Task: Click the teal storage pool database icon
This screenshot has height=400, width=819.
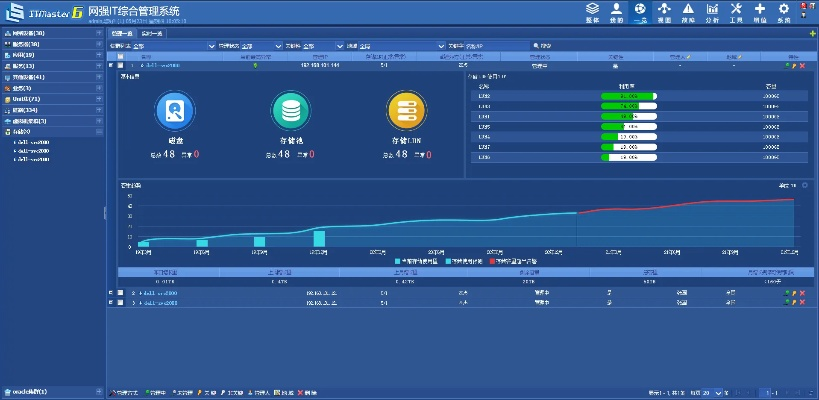Action: click(292, 110)
